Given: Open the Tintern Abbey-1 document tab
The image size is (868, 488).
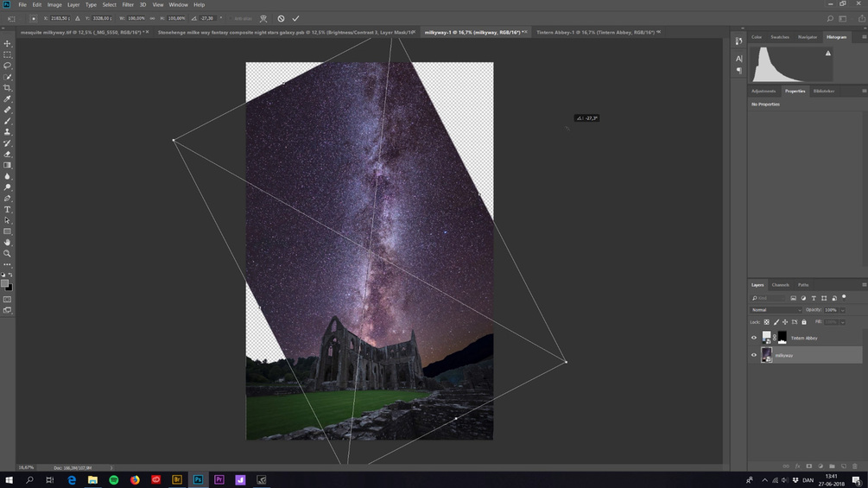Looking at the screenshot, I should pos(595,32).
